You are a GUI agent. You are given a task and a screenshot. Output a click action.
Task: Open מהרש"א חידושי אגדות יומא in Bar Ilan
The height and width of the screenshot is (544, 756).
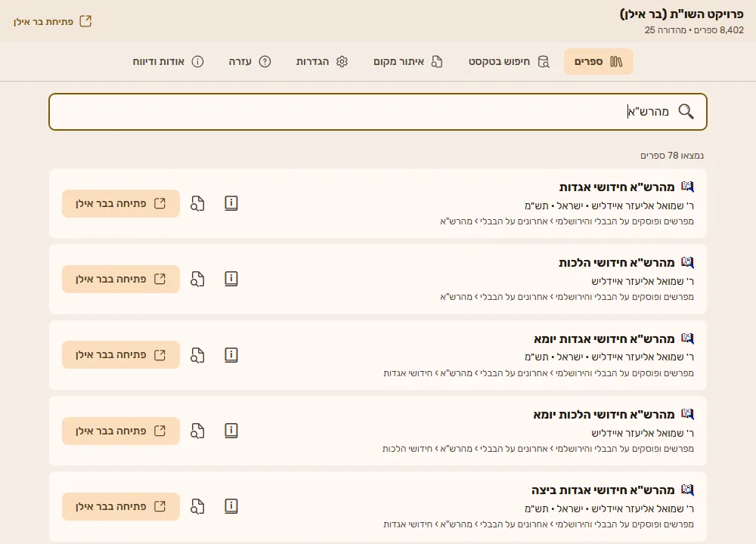pyautogui.click(x=120, y=355)
